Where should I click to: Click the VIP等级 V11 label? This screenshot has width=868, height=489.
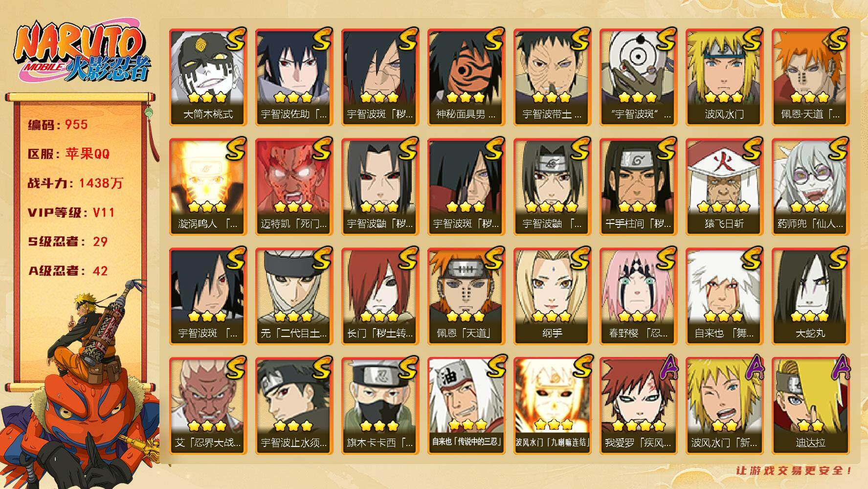[71, 213]
